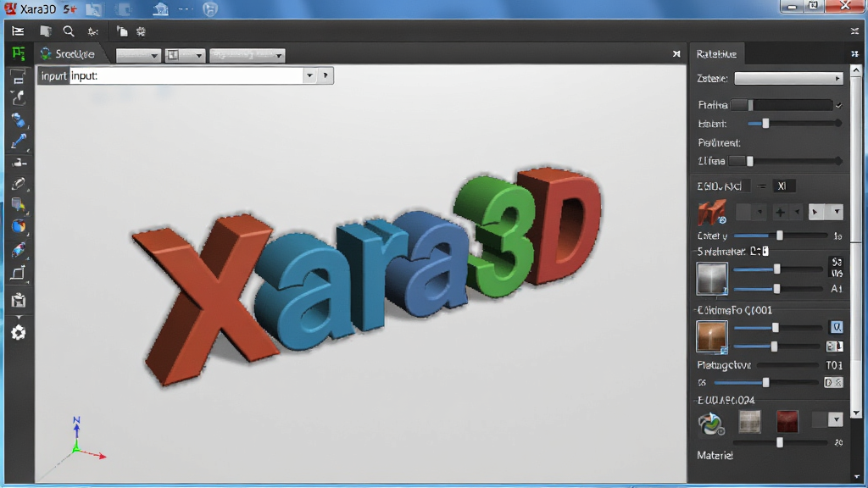Click the brown light thumbnail in right panel
Image resolution: width=868 pixels, height=488 pixels.
click(712, 335)
